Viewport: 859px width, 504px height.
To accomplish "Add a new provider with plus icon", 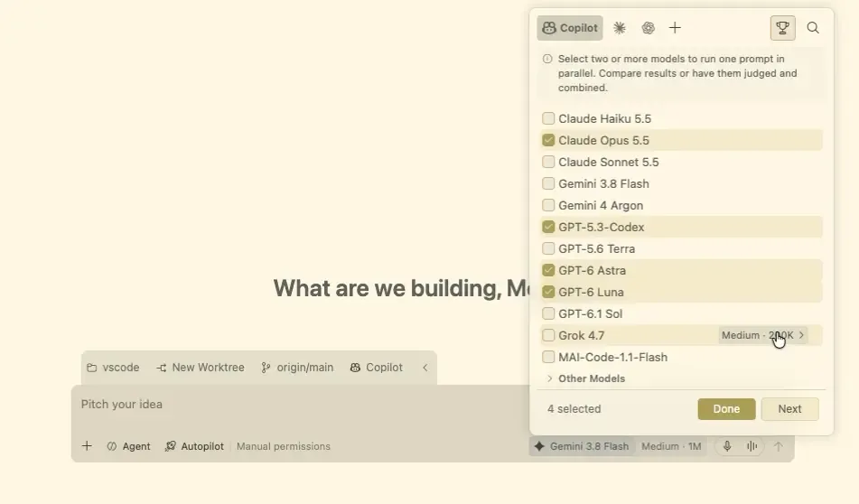I will 675,28.
